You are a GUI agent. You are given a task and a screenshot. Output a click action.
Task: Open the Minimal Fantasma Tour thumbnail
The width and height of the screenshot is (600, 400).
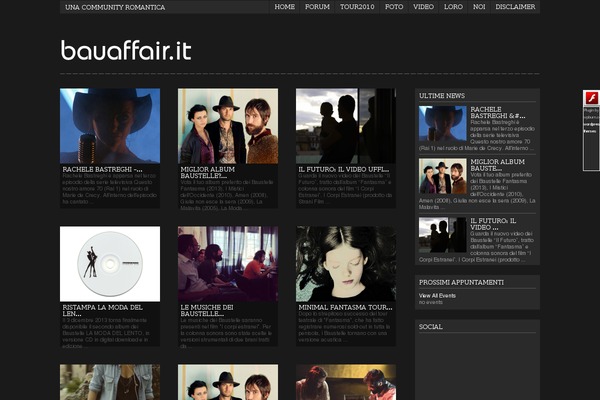pos(346,264)
